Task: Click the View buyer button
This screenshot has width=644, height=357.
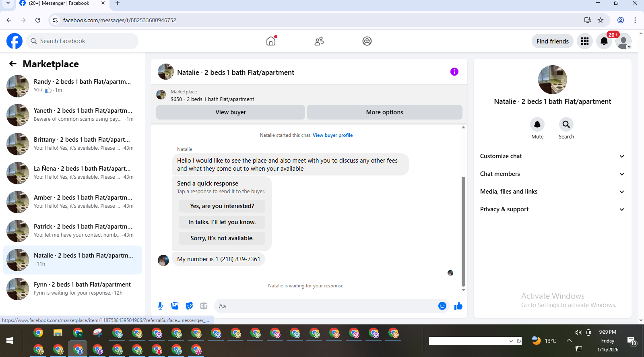Action: [x=231, y=112]
